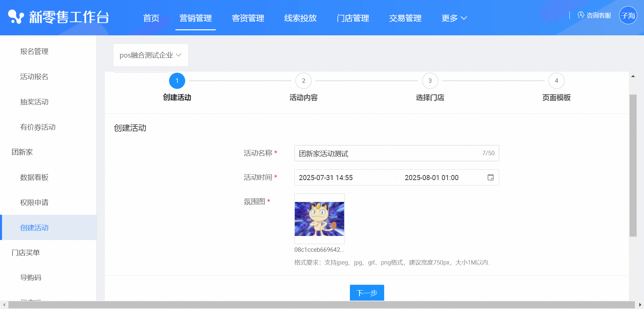Viewport: 644px width, 309px height.
Task: Expand the 团新家 sidebar group
Action: point(22,152)
